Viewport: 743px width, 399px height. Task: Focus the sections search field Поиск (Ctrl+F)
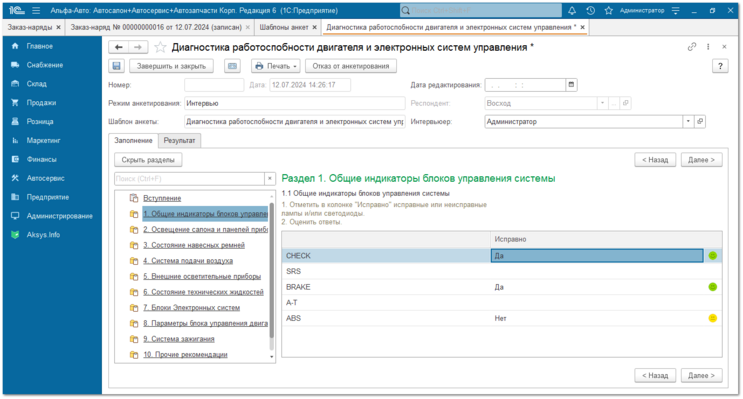click(189, 179)
